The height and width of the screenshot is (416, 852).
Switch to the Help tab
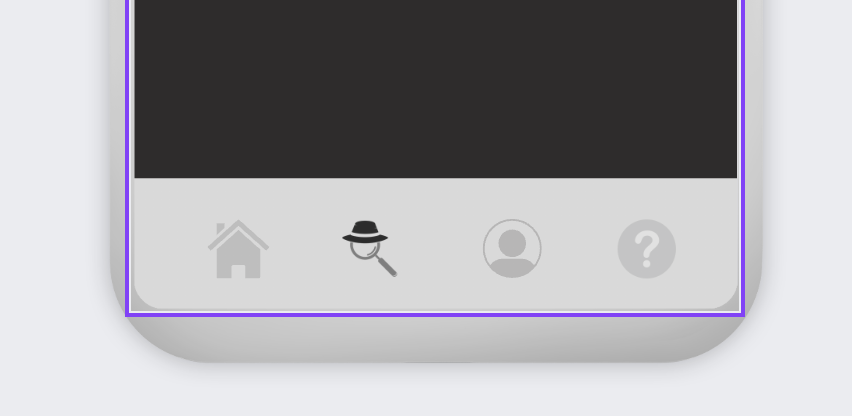tap(647, 249)
